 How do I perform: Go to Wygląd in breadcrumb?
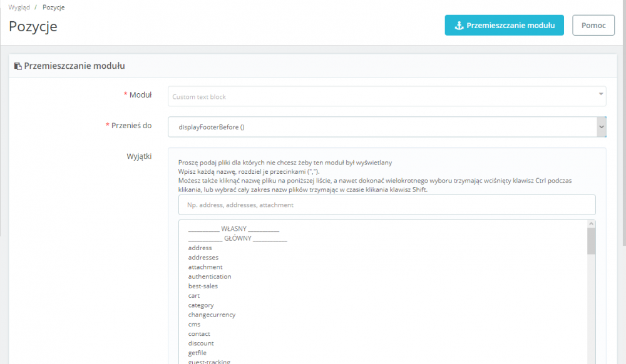[x=19, y=7]
